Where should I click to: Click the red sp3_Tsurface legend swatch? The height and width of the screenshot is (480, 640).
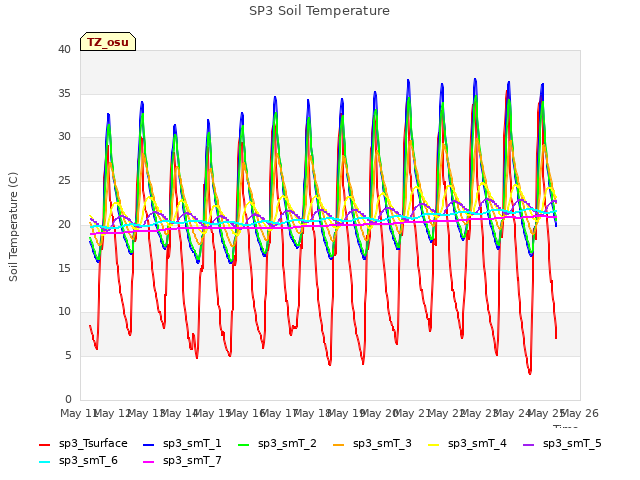(x=44, y=444)
